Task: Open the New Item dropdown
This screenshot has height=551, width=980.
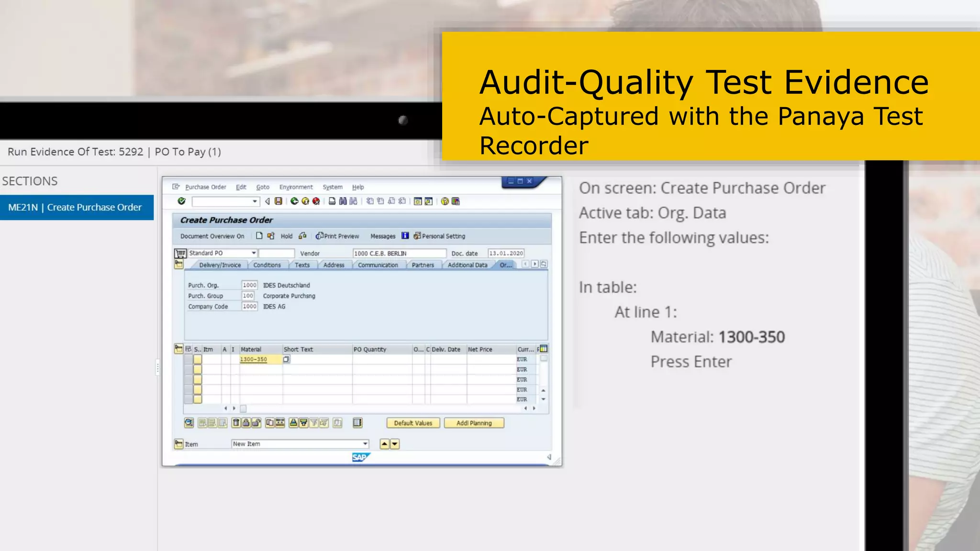Action: 365,444
